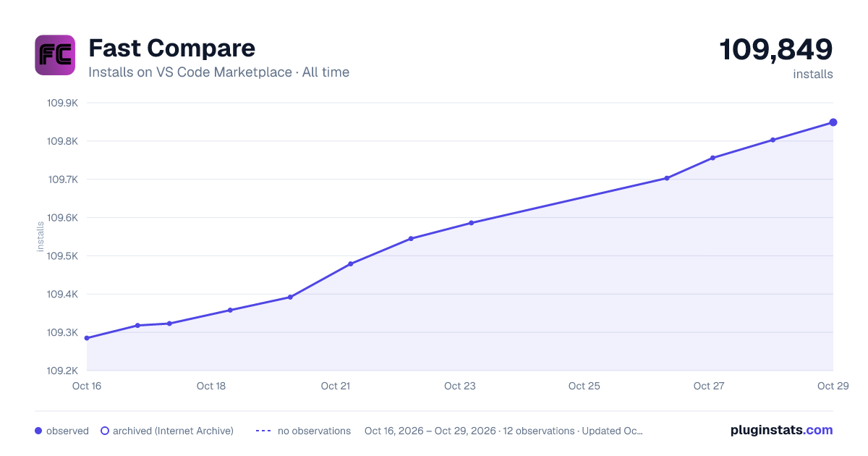Click the Oct 25 x-axis label
868x456 pixels.
coord(584,386)
